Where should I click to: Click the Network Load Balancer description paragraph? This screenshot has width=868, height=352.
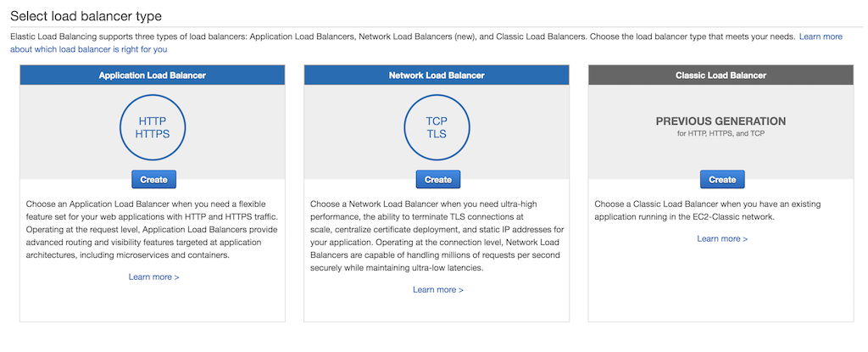(x=437, y=236)
